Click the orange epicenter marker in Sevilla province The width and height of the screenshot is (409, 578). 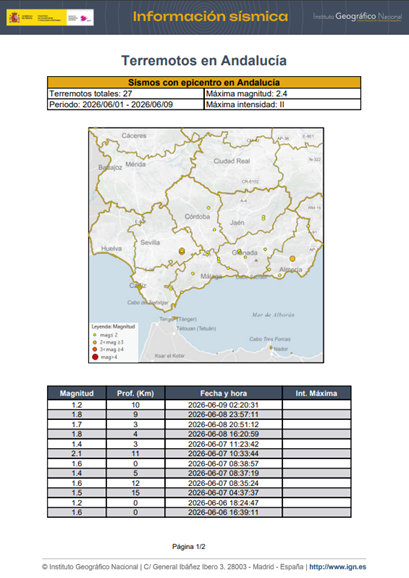tap(182, 251)
